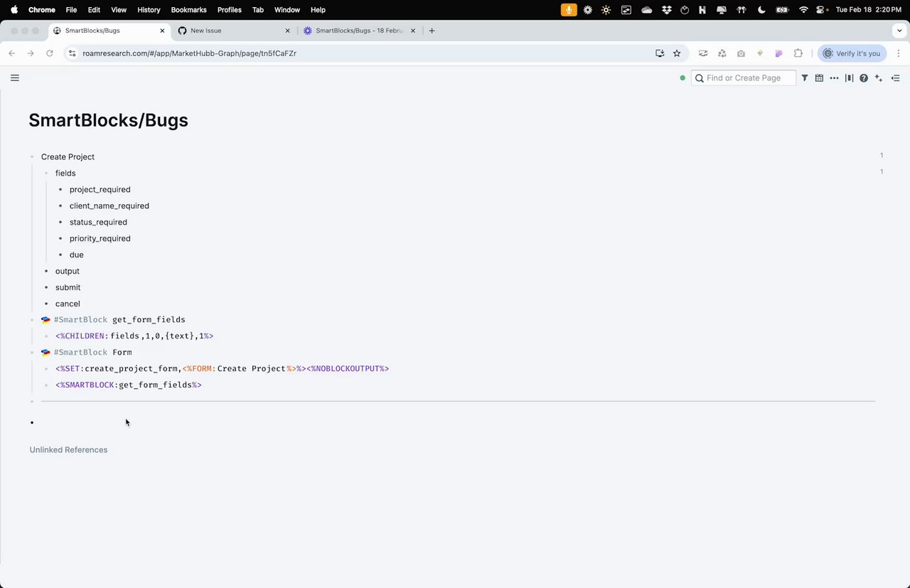
Task: Click the reference count beside fields
Action: [x=882, y=172]
